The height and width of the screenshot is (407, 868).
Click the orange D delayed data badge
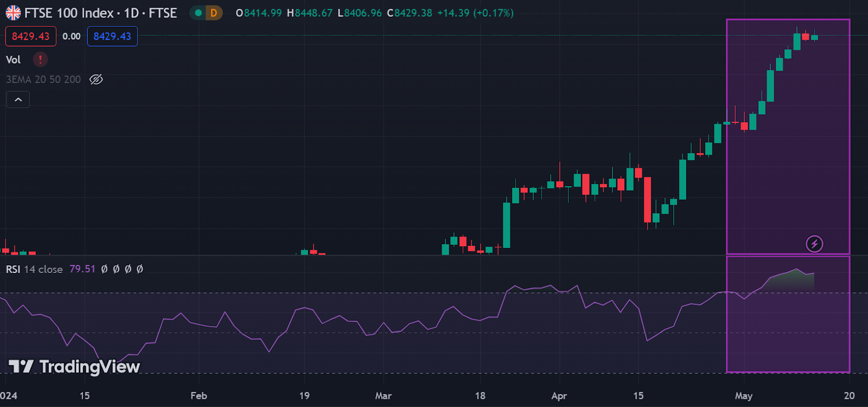pyautogui.click(x=214, y=12)
